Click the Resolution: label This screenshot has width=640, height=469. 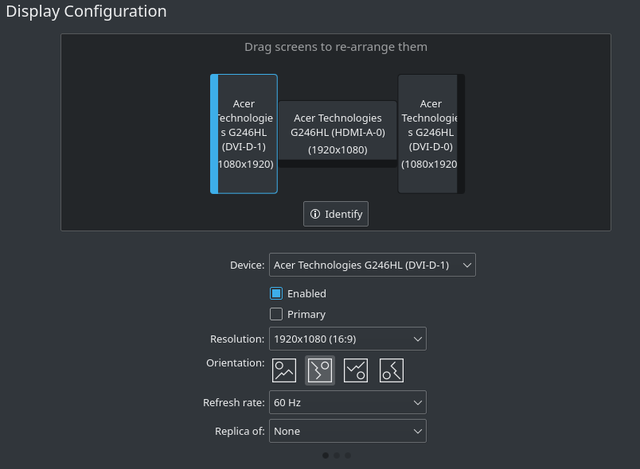pos(237,339)
